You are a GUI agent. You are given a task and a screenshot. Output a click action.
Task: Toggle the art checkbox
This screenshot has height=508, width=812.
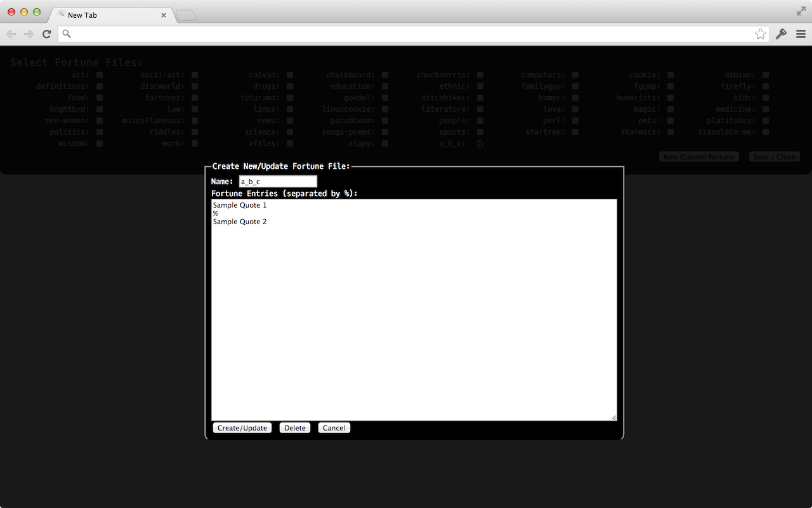pyautogui.click(x=100, y=75)
